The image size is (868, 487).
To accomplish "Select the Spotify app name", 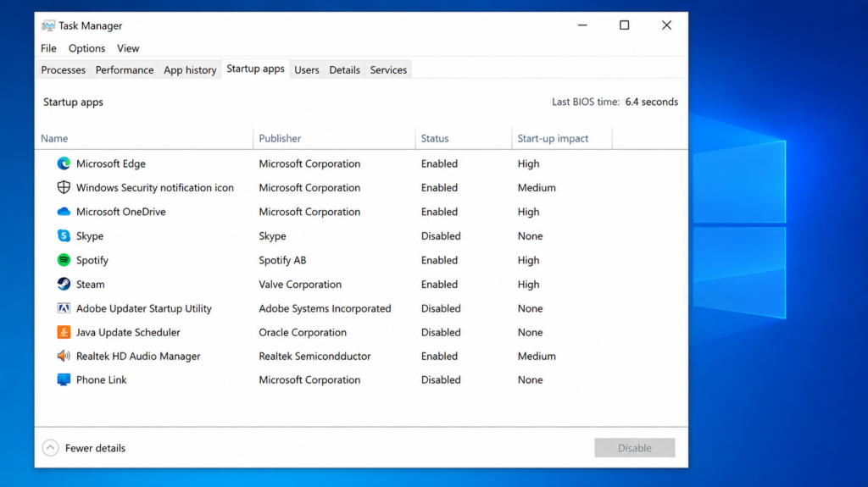I will [92, 259].
